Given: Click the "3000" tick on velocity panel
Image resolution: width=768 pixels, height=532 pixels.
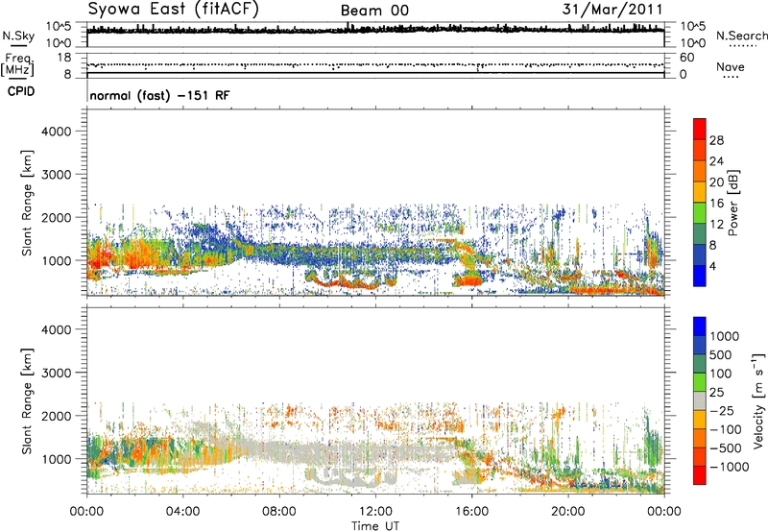Looking at the screenshot, I should (x=56, y=373).
